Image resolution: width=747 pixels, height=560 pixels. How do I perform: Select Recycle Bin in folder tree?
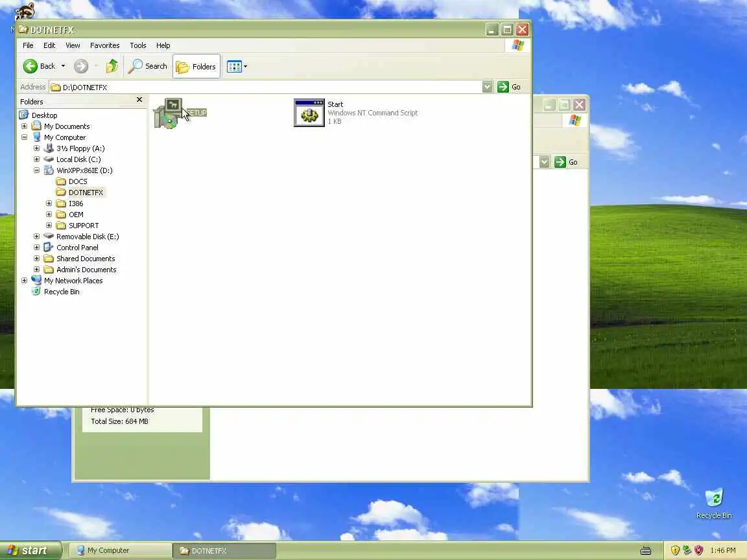pos(55,292)
